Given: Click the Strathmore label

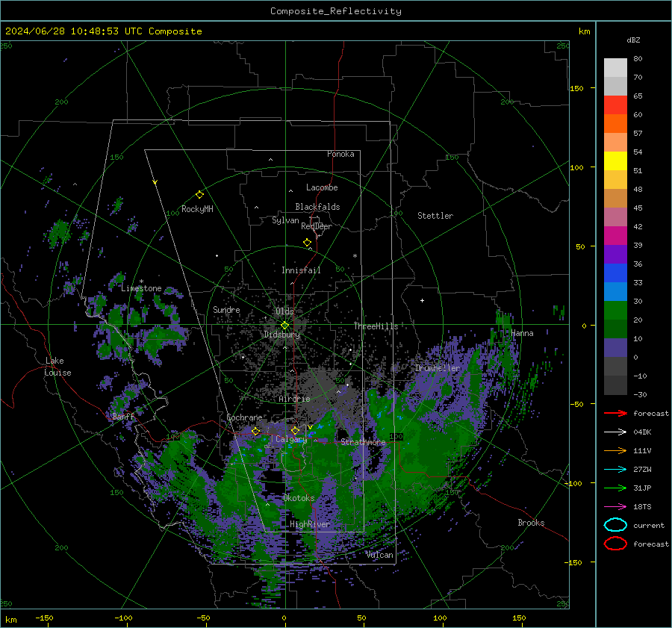Looking at the screenshot, I should 363,442.
